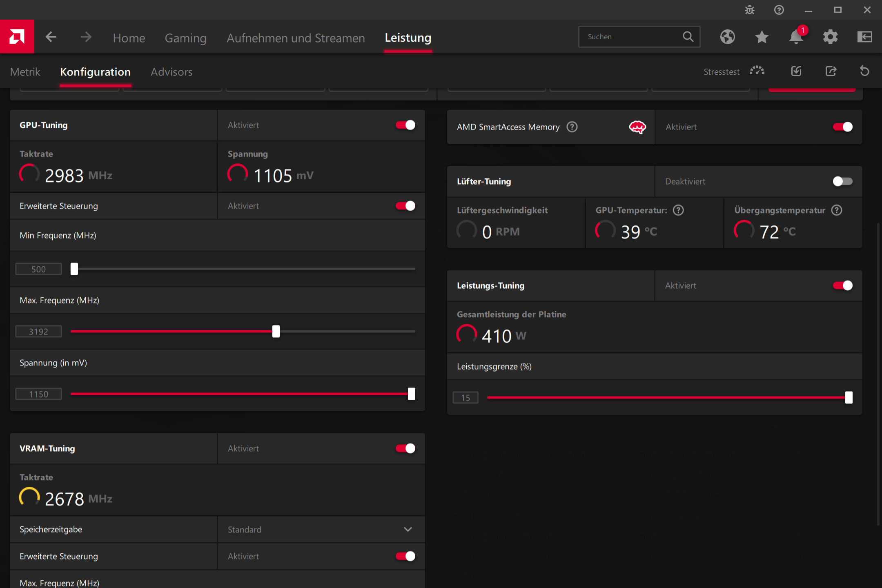The width and height of the screenshot is (882, 588).
Task: Switch to the Advisors subtab
Action: (x=171, y=72)
